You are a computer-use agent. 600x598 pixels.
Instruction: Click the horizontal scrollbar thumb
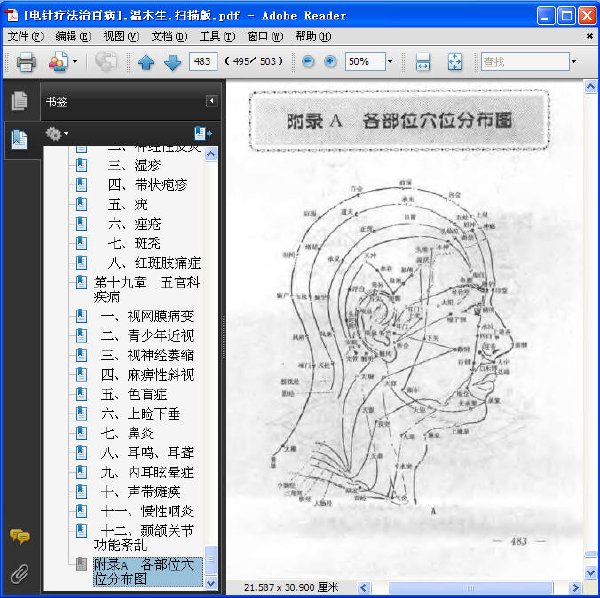[x=471, y=587]
